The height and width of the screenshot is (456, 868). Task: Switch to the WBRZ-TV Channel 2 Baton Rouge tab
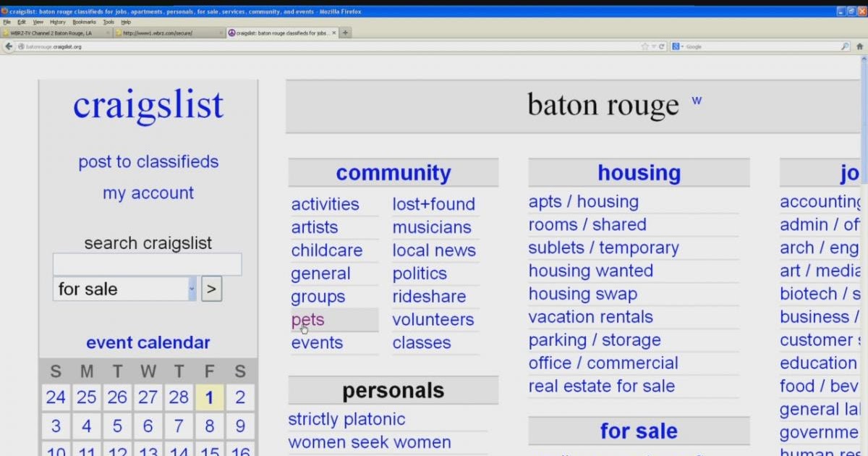[56, 33]
